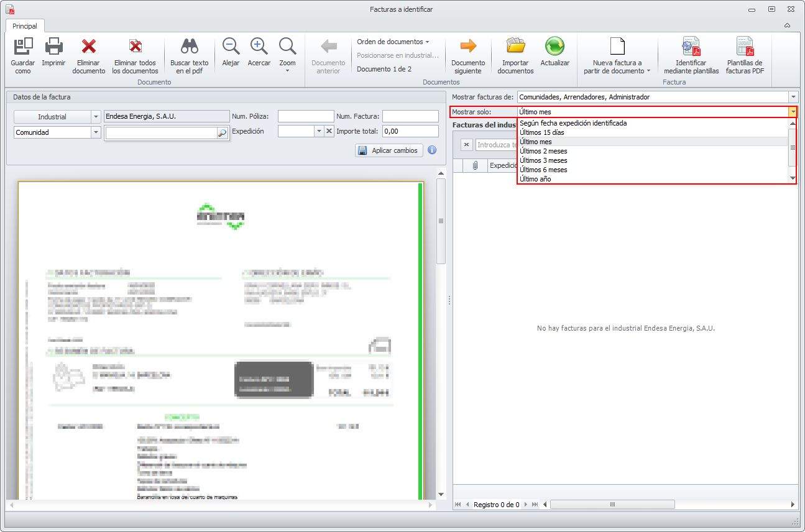This screenshot has height=532, width=805.
Task: Click Aplicar cambios
Action: point(389,150)
